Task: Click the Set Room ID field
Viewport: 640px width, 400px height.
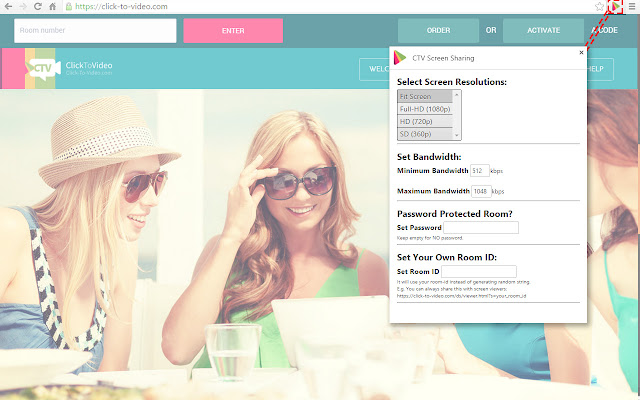Action: tap(479, 271)
